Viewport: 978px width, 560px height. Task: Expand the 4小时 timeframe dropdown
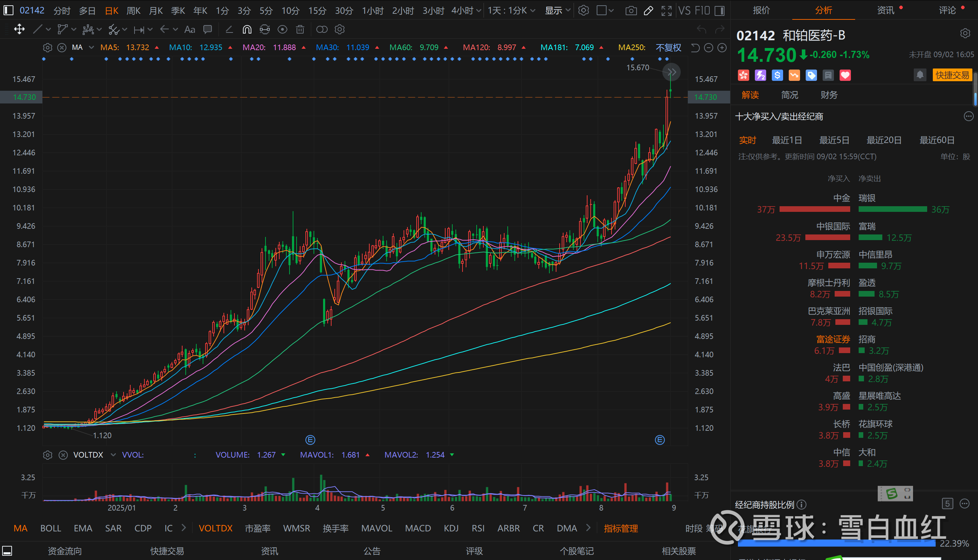478,11
